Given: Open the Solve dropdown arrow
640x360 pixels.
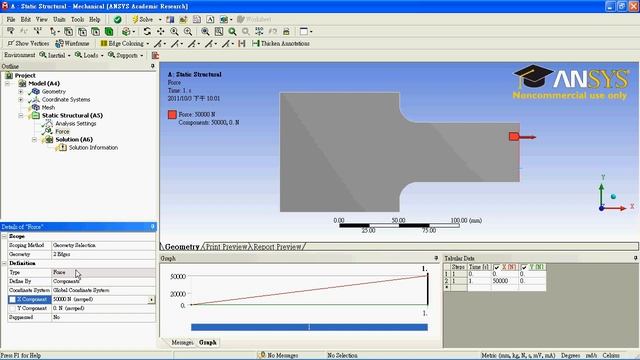Looking at the screenshot, I should 160,20.
